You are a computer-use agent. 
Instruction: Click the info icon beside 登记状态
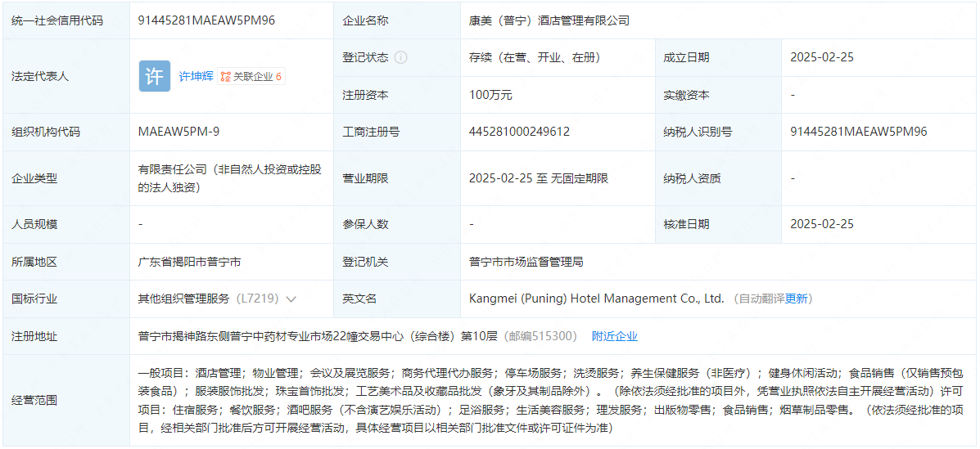click(x=401, y=57)
